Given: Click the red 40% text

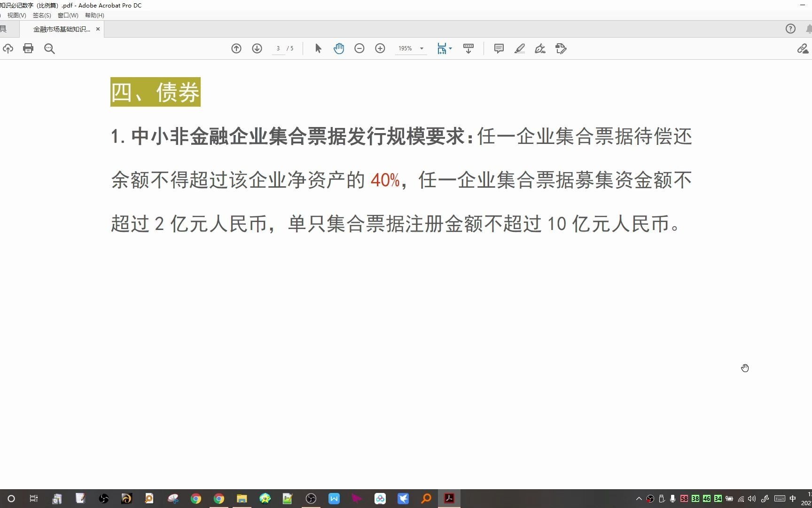Looking at the screenshot, I should point(385,180).
